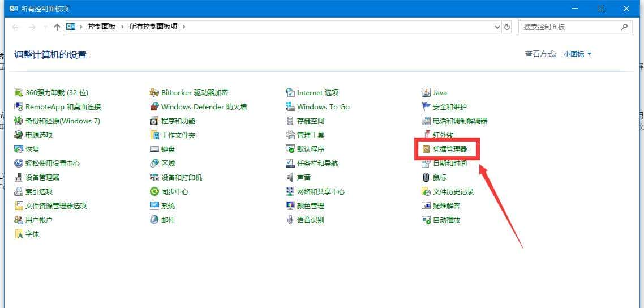Screen dimensions: 644x308
Task: Open the 邮件 icon
Action: pyautogui.click(x=154, y=220)
